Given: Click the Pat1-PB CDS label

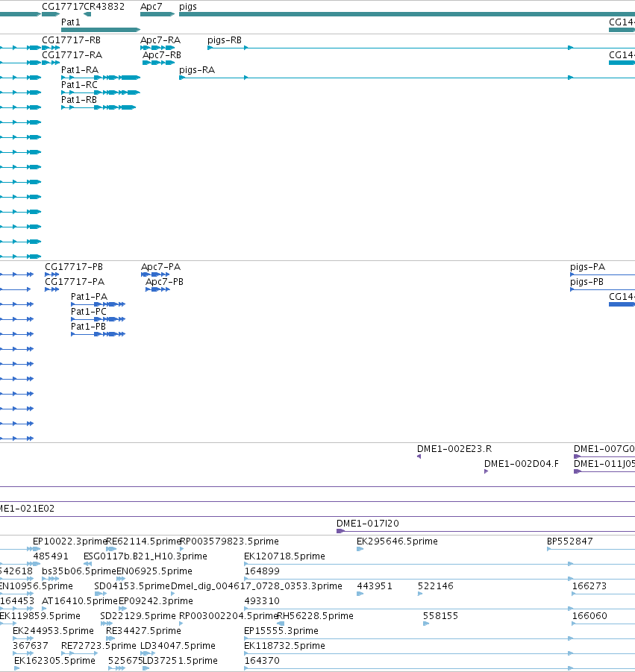Looking at the screenshot, I should 88,327.
